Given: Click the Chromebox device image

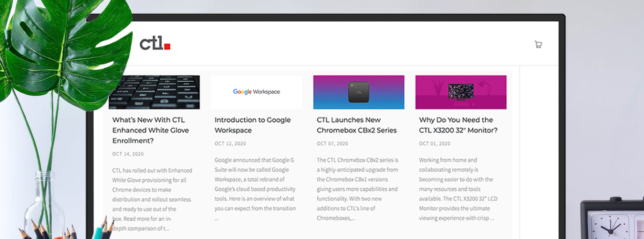Looking at the screenshot, I should [358, 92].
